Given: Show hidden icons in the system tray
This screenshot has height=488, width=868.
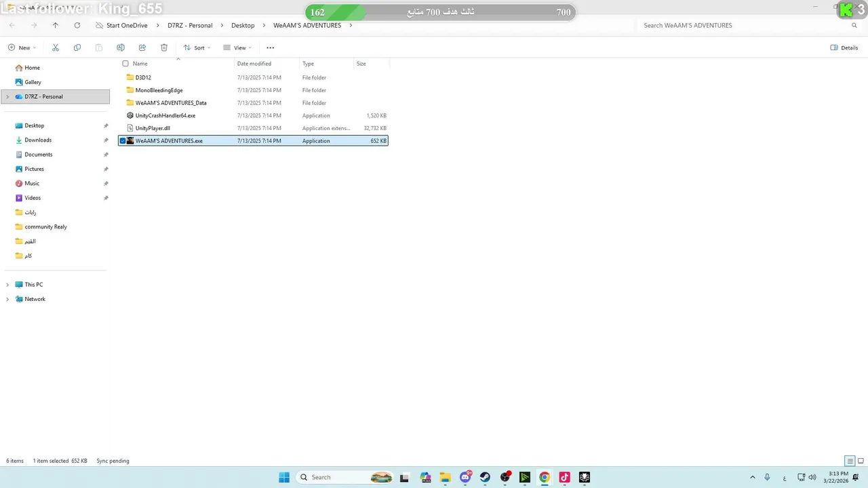Looking at the screenshot, I should click(753, 477).
